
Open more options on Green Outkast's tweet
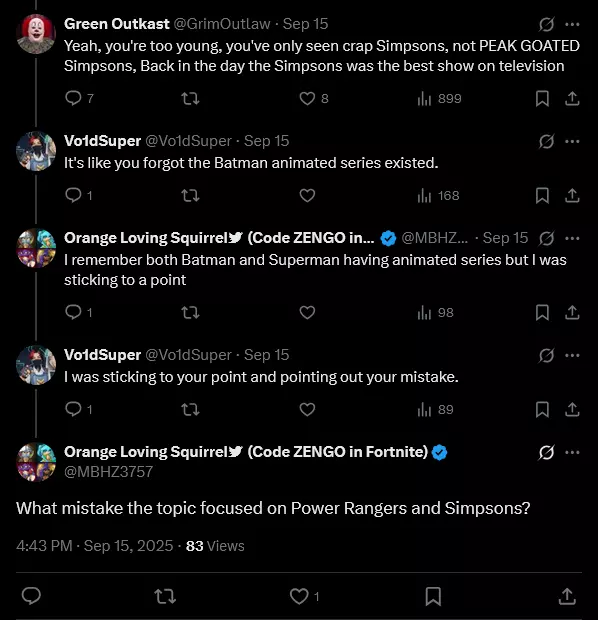572,24
